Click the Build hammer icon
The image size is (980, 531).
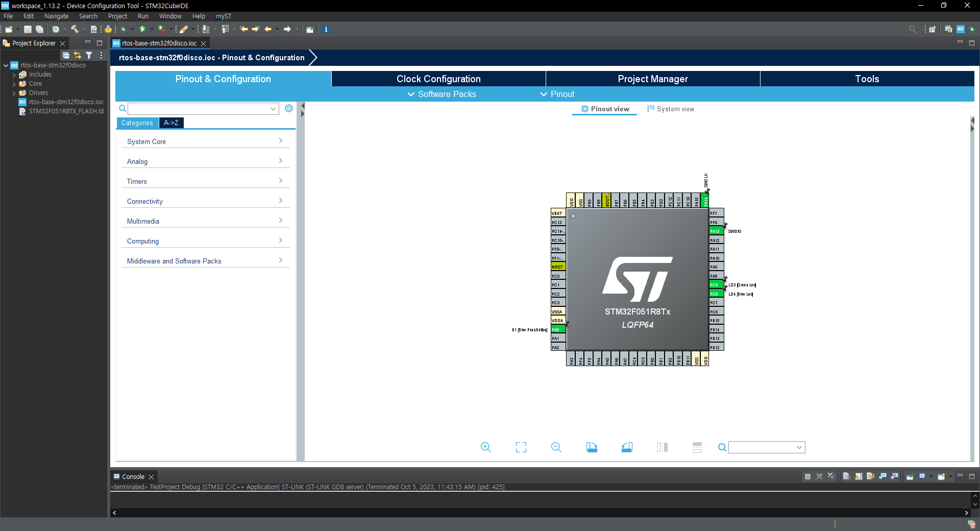(x=75, y=29)
